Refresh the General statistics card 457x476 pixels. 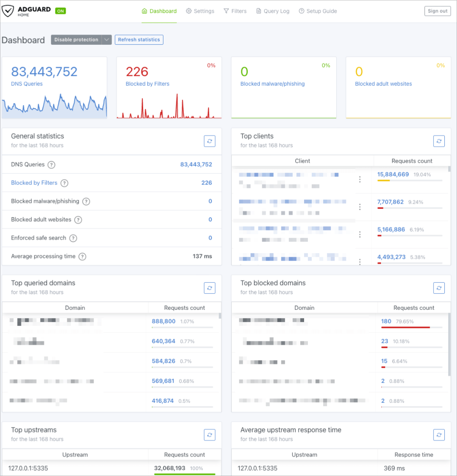pos(209,141)
